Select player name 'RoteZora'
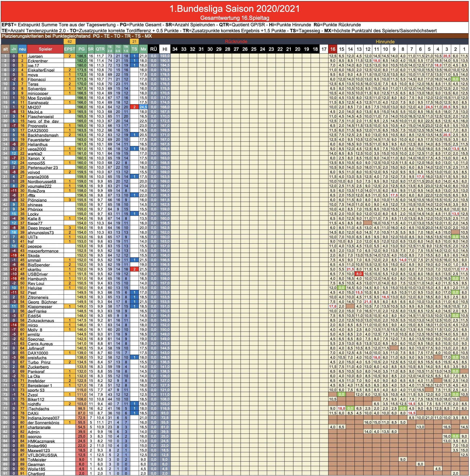Viewport: 470px width, 476px height. coord(36,191)
